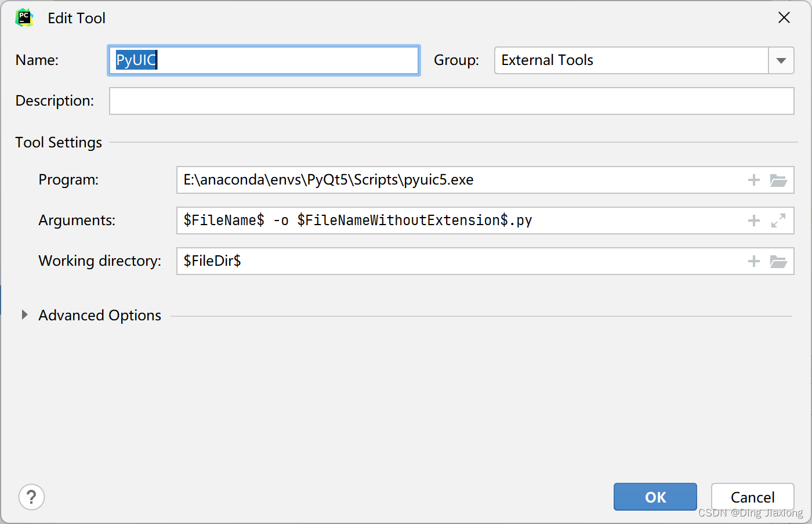Click the insert macro plus icon in Program field

point(753,180)
